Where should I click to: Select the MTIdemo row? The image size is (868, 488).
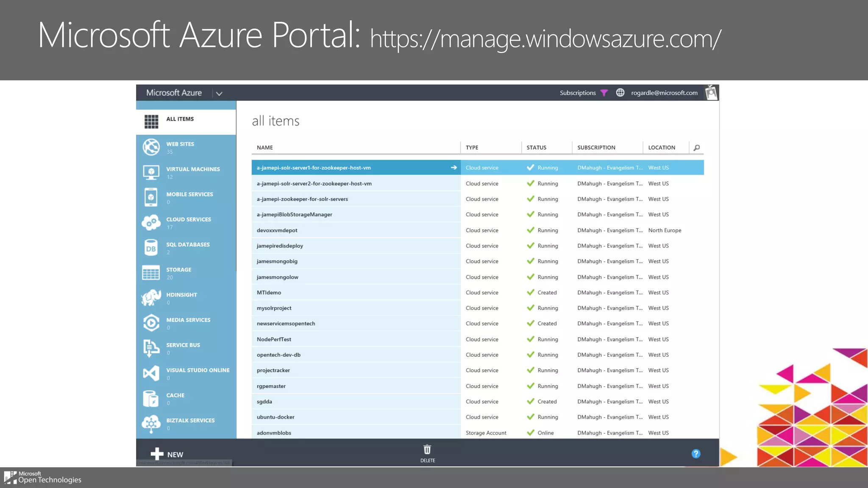478,292
